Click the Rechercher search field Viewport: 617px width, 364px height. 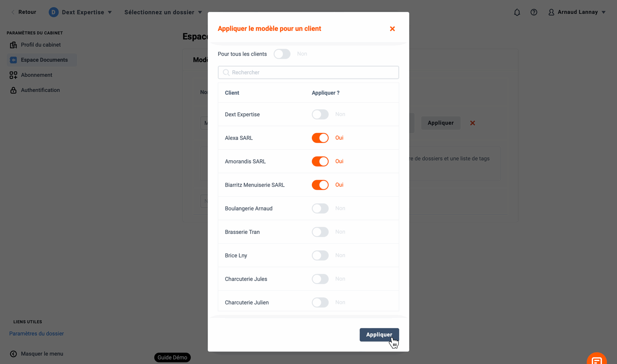click(308, 72)
